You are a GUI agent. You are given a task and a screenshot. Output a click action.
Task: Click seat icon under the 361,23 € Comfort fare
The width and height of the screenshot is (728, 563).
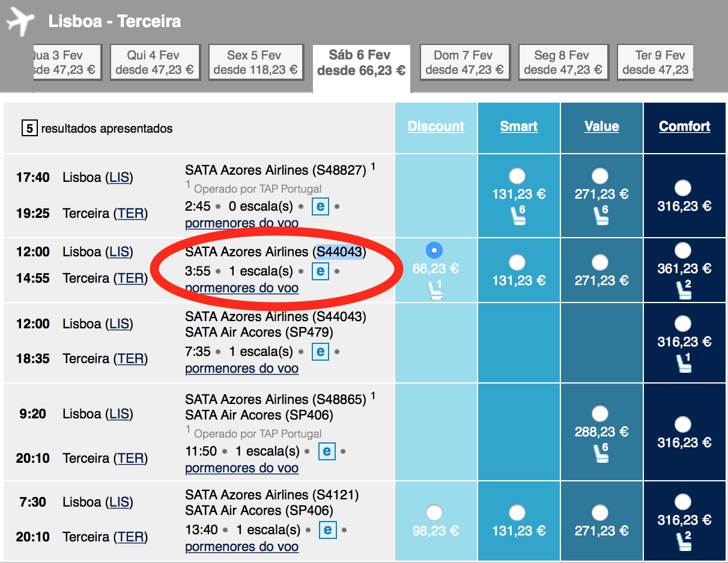(684, 289)
